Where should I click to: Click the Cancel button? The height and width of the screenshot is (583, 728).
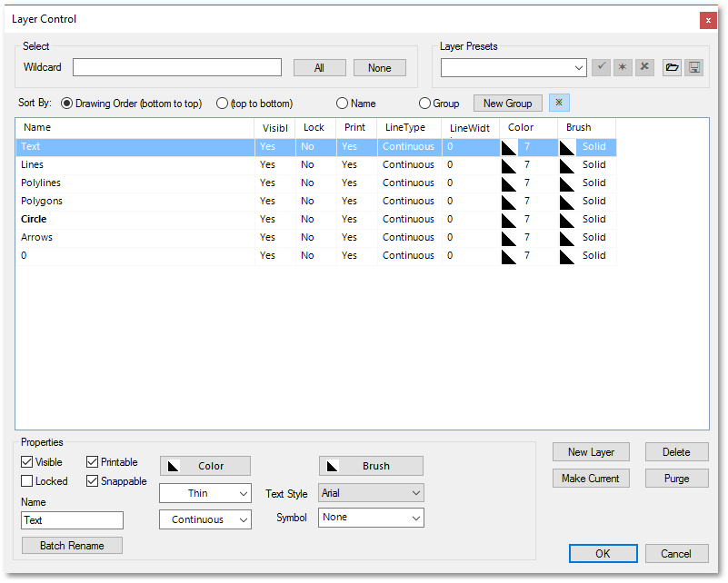coord(676,554)
